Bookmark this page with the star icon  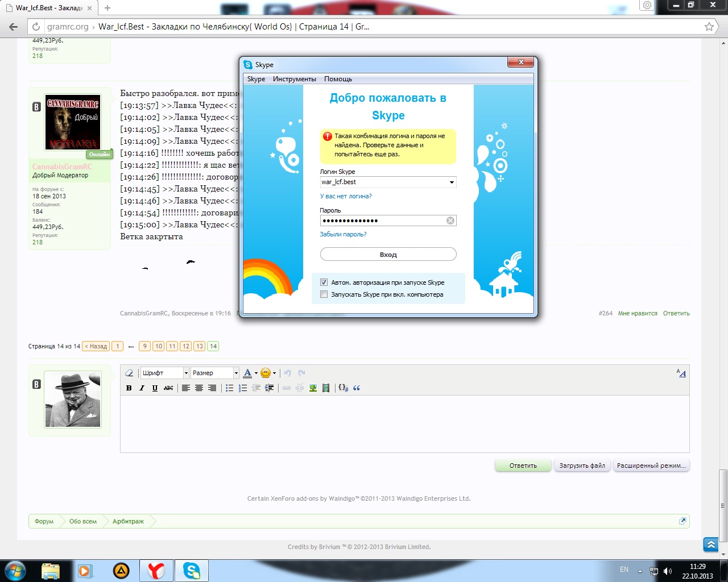point(709,27)
